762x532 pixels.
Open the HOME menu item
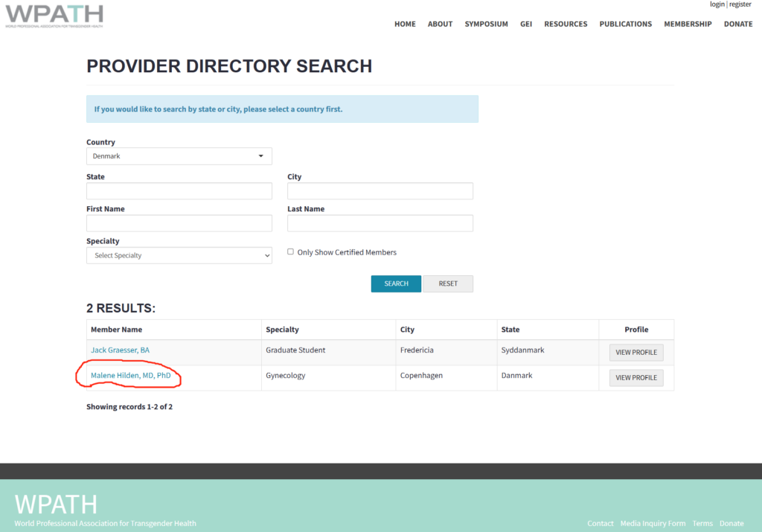405,24
